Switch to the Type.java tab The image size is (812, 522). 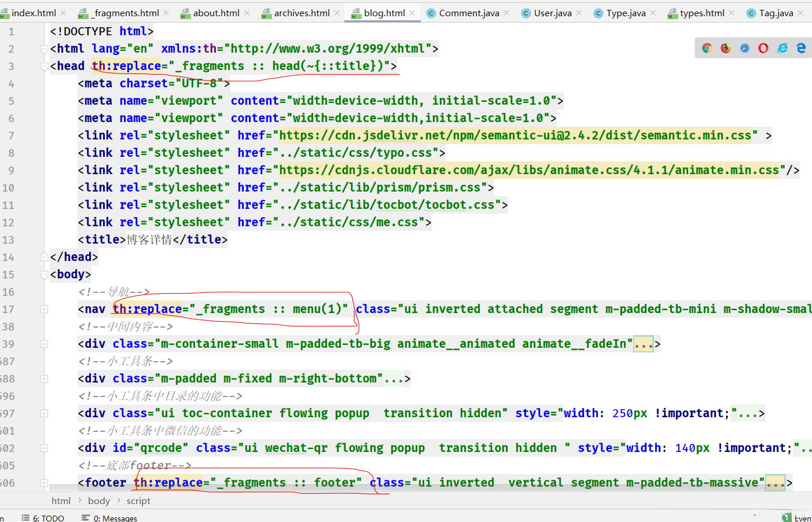tap(626, 13)
